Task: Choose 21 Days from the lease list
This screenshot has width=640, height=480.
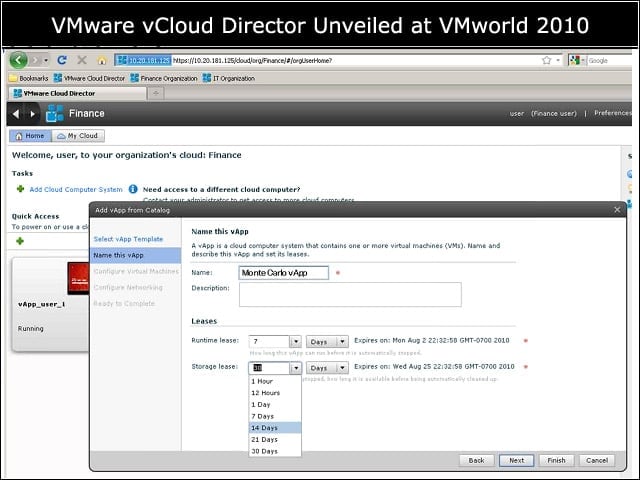Action: coord(275,439)
